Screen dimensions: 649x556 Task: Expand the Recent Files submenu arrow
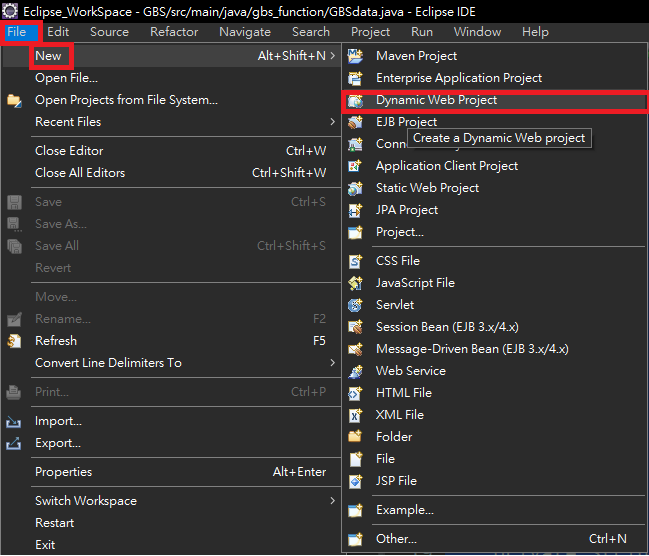(333, 122)
